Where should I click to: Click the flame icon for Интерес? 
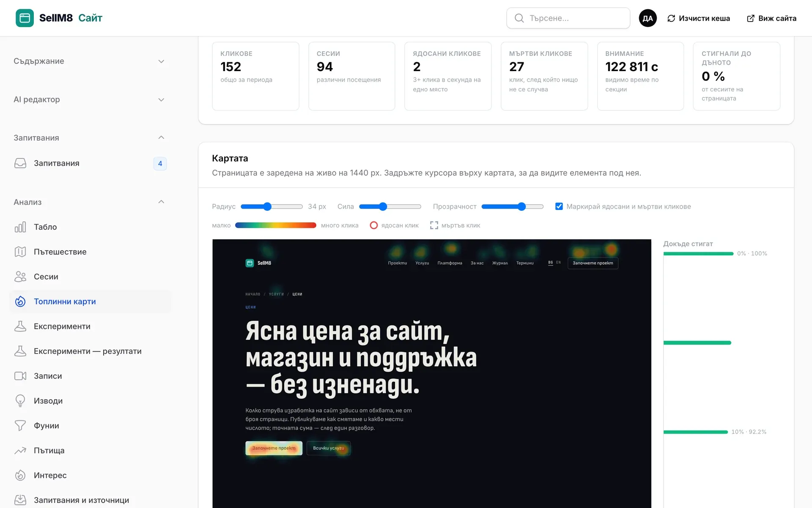click(20, 475)
